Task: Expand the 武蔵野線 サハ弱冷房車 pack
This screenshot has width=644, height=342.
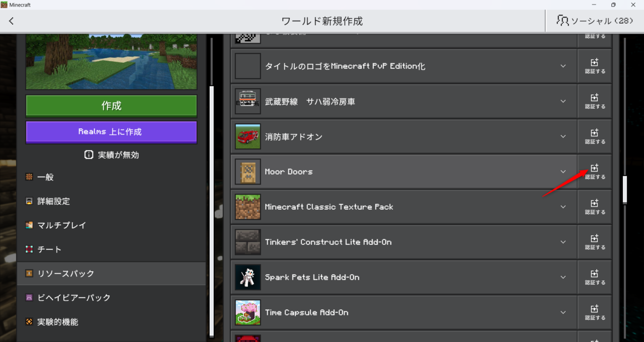Action: tap(563, 101)
